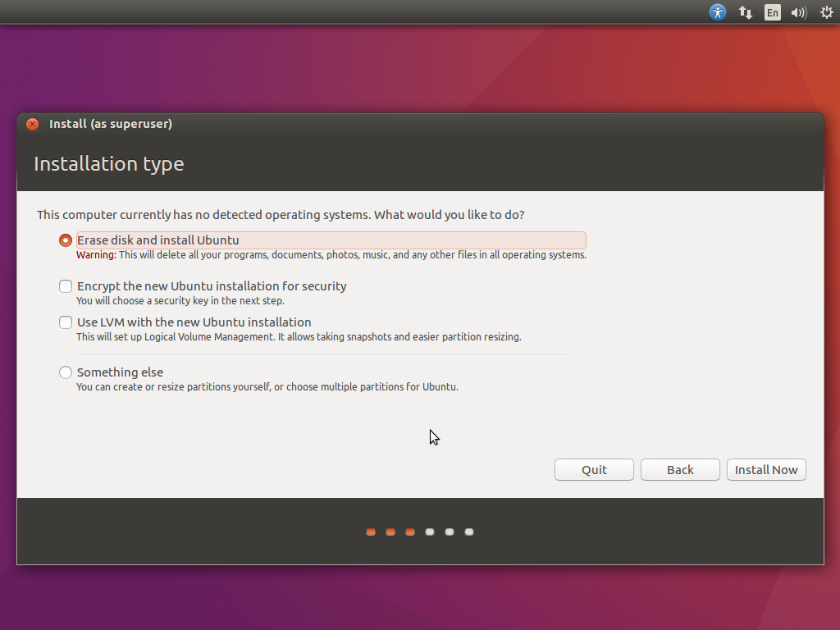Click the Install Now button

point(766,469)
